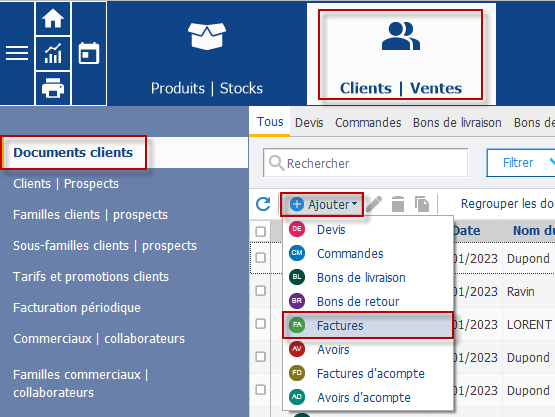Open the Produits | Stocks module
The width and height of the screenshot is (555, 417).
point(207,54)
